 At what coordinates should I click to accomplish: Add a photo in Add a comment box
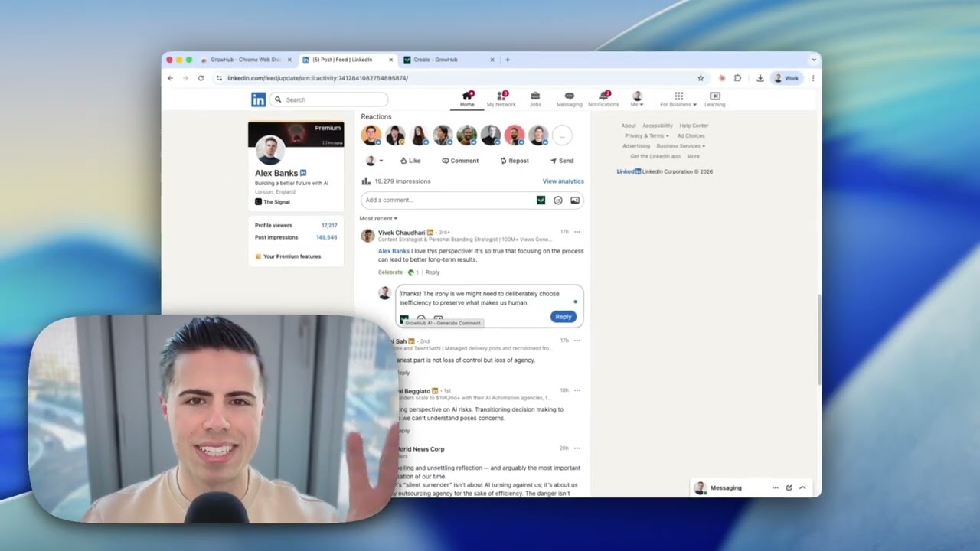pyautogui.click(x=575, y=201)
